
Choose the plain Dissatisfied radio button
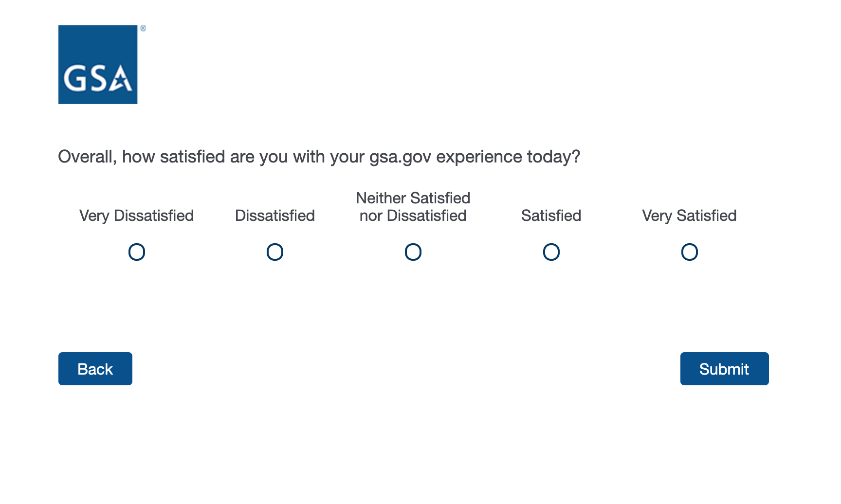275,252
